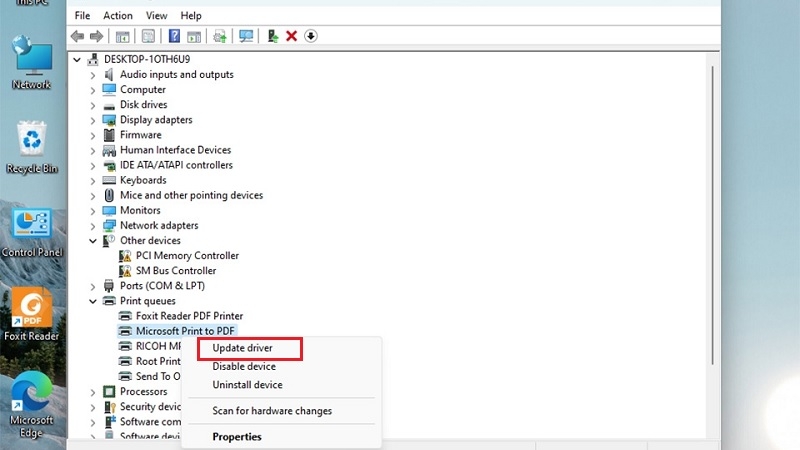Select the Microsoft Edge desktop shortcut
Viewport: 800px width, 450px height.
[32, 404]
